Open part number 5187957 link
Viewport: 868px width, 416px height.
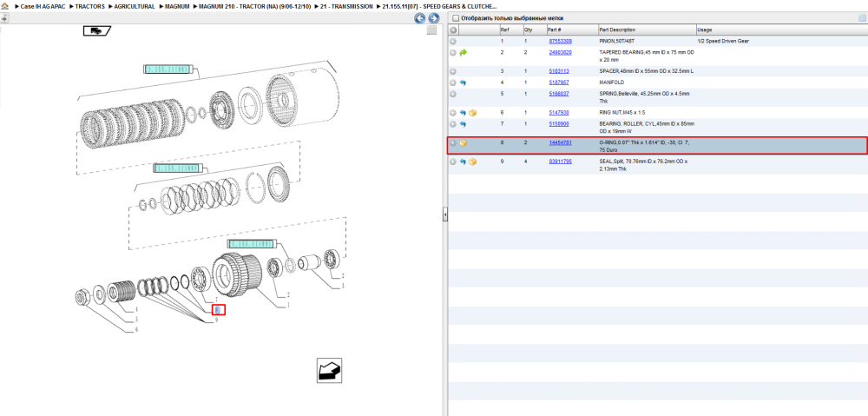[558, 82]
